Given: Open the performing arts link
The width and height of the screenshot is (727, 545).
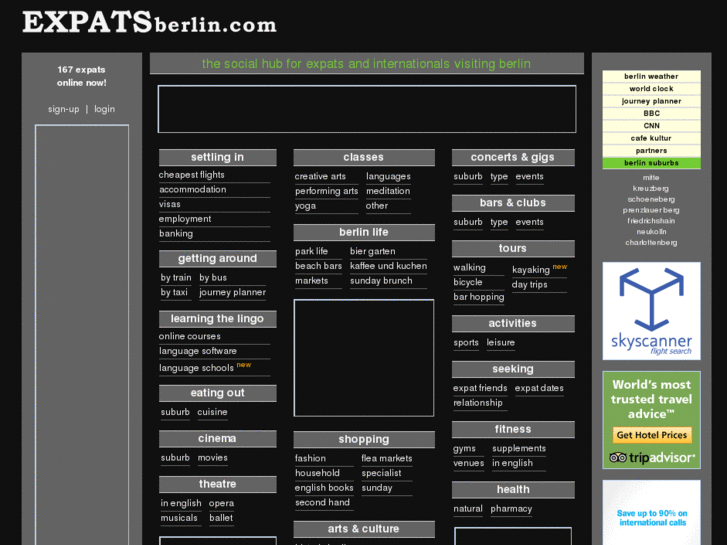Looking at the screenshot, I should (326, 191).
